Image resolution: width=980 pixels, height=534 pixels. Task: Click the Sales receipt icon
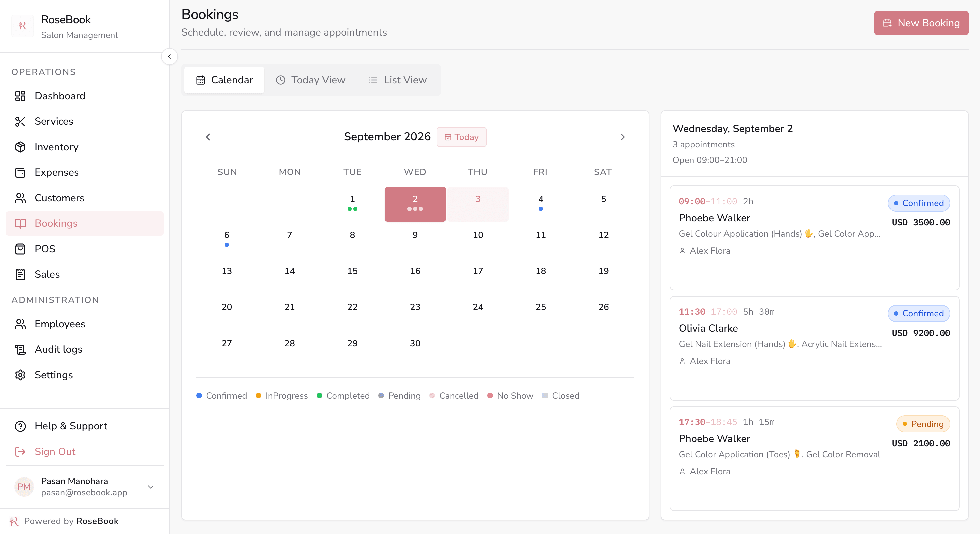pyautogui.click(x=20, y=274)
